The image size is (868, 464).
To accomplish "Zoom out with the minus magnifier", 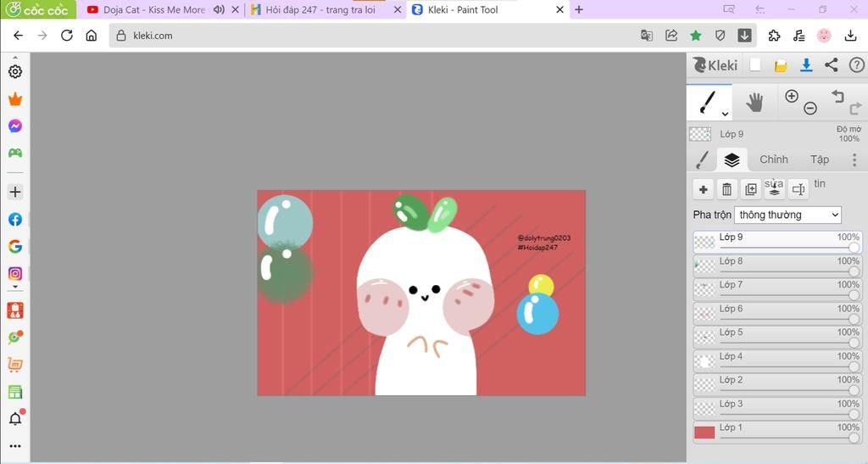I will tap(810, 109).
